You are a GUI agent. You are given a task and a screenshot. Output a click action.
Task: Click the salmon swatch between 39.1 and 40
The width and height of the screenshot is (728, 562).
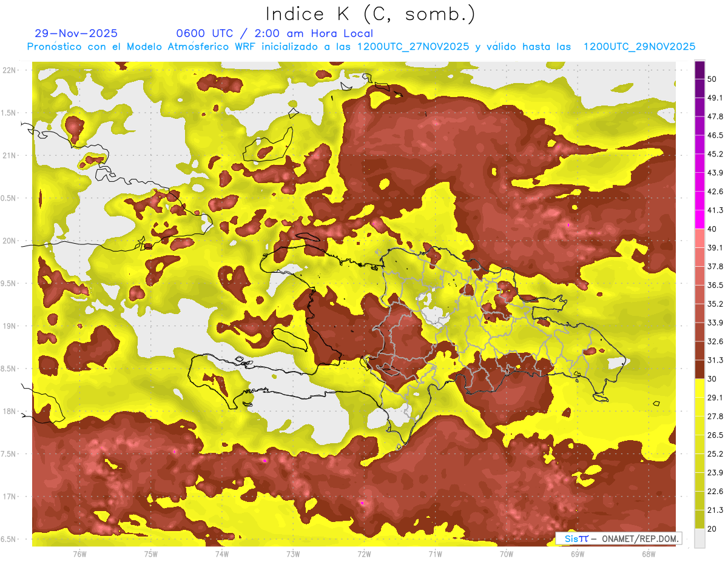tap(699, 238)
